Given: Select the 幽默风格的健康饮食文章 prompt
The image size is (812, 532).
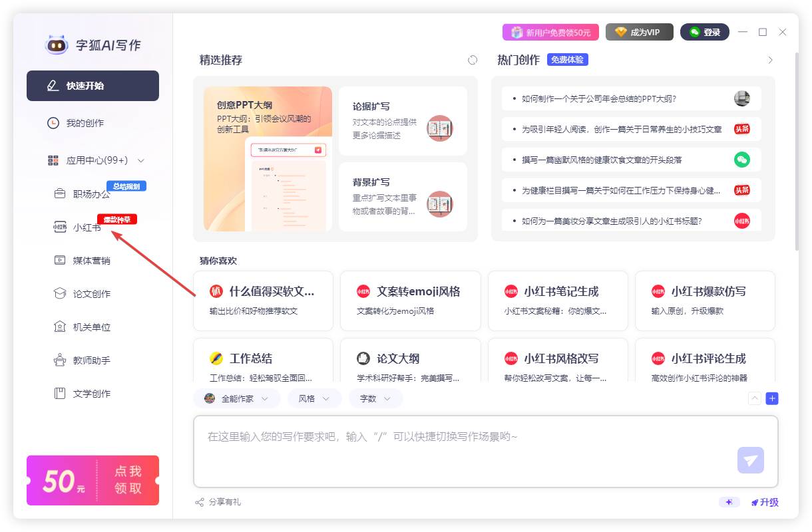Looking at the screenshot, I should click(x=632, y=160).
